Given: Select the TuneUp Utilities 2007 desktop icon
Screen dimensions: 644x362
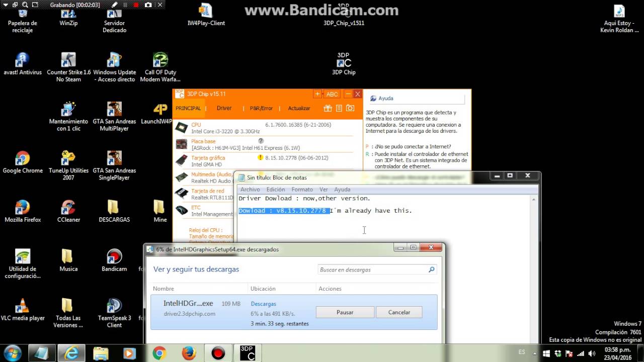Looking at the screenshot, I should click(x=68, y=166).
